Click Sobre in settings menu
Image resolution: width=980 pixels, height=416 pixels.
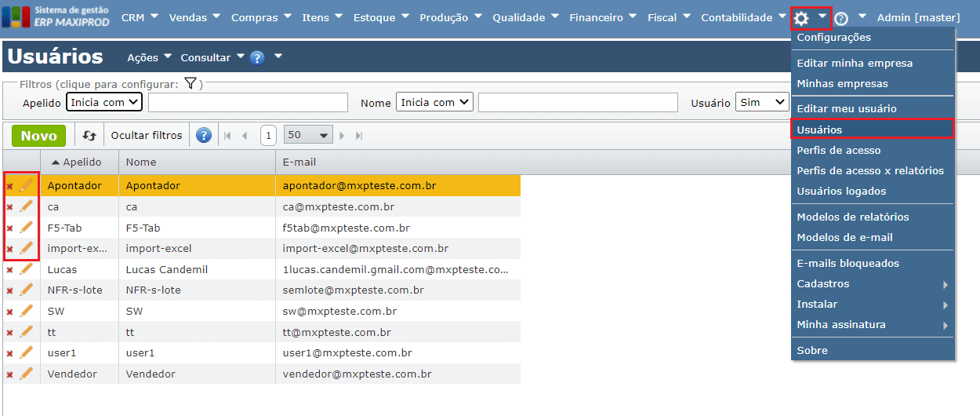click(x=873, y=351)
